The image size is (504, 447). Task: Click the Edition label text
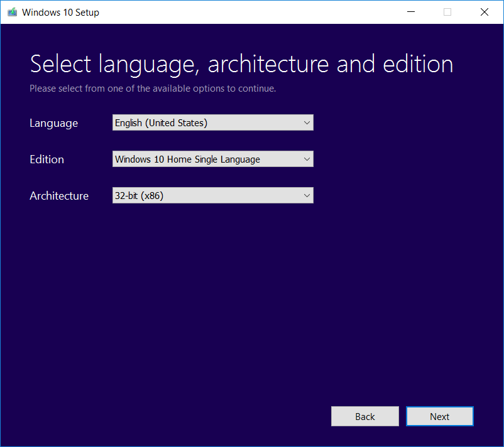[x=47, y=159]
